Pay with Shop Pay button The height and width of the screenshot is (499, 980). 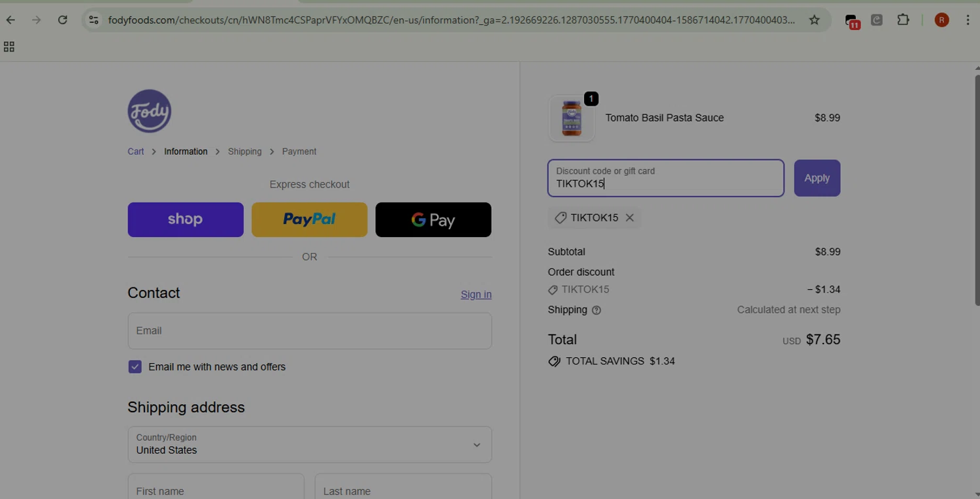(x=186, y=219)
